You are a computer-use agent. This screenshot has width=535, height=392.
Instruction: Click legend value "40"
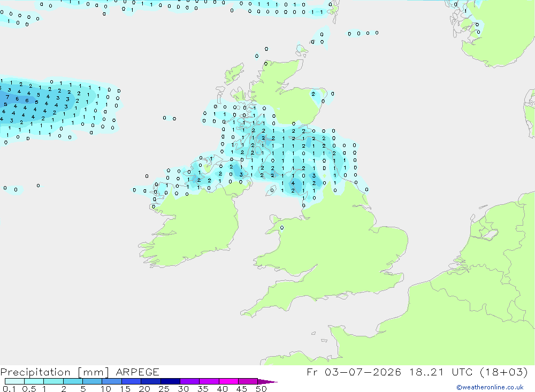[x=222, y=389]
